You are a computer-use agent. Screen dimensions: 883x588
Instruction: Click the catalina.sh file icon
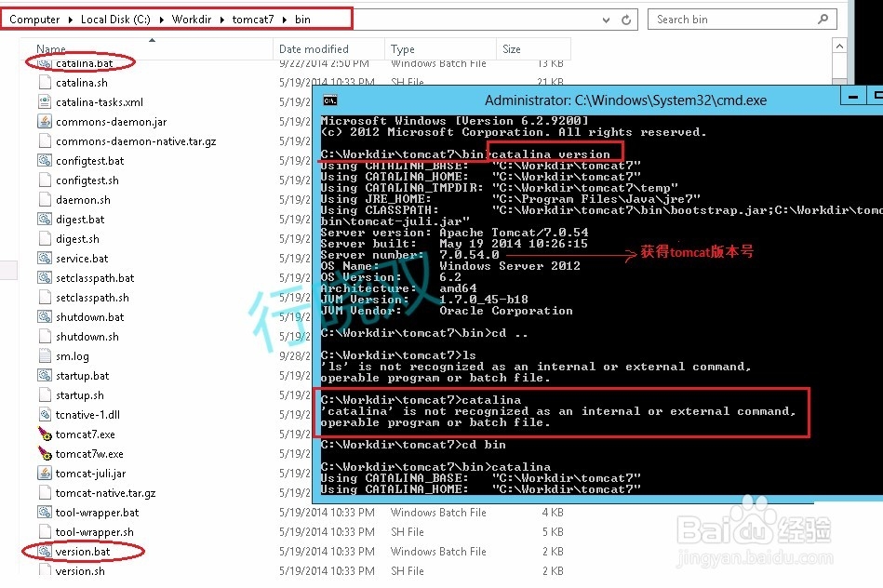(x=45, y=82)
